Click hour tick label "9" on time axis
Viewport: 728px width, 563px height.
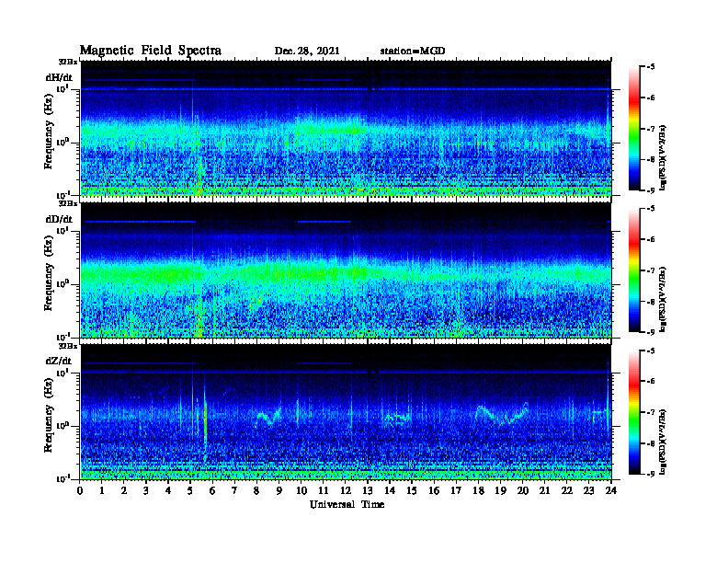click(279, 490)
